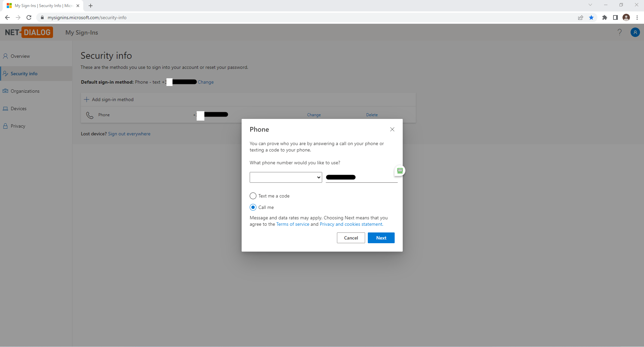This screenshot has width=644, height=347.
Task: Select the Call me radio button
Action: point(253,207)
